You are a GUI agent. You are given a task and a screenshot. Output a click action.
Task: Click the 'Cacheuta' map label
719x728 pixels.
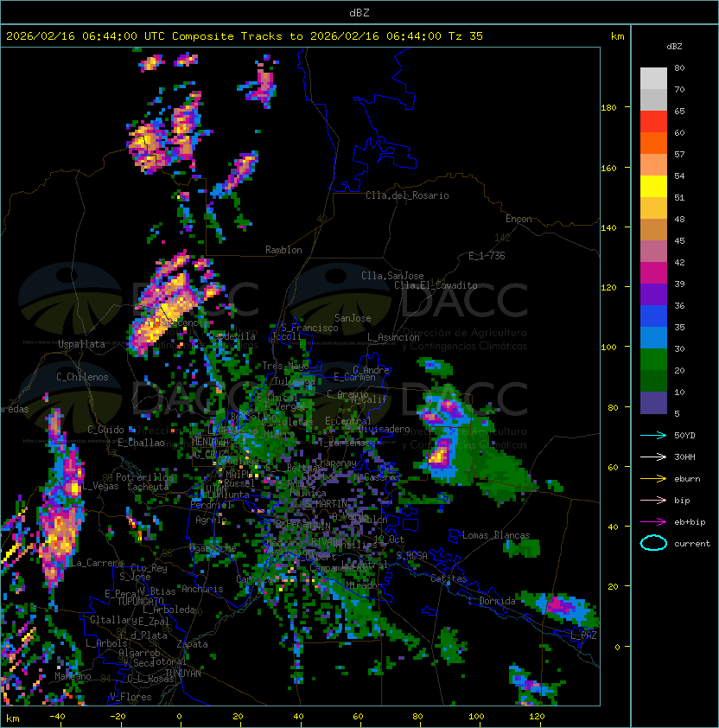[x=148, y=487]
